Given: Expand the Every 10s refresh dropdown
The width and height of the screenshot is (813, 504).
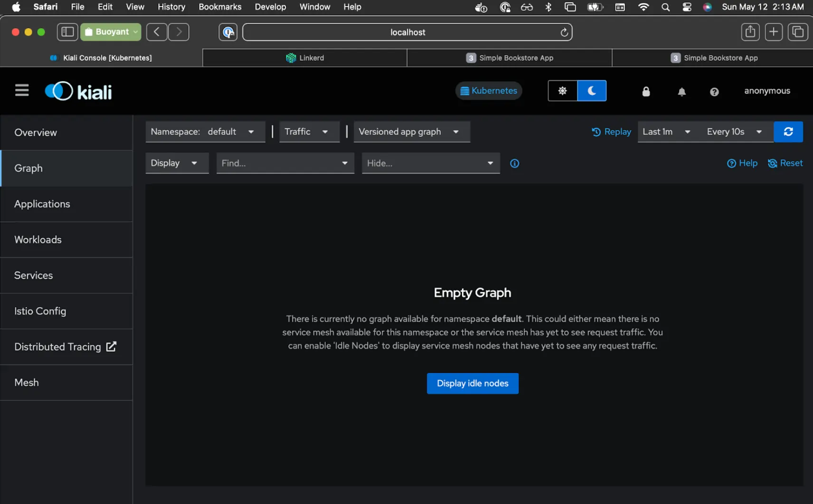Looking at the screenshot, I should pos(735,131).
